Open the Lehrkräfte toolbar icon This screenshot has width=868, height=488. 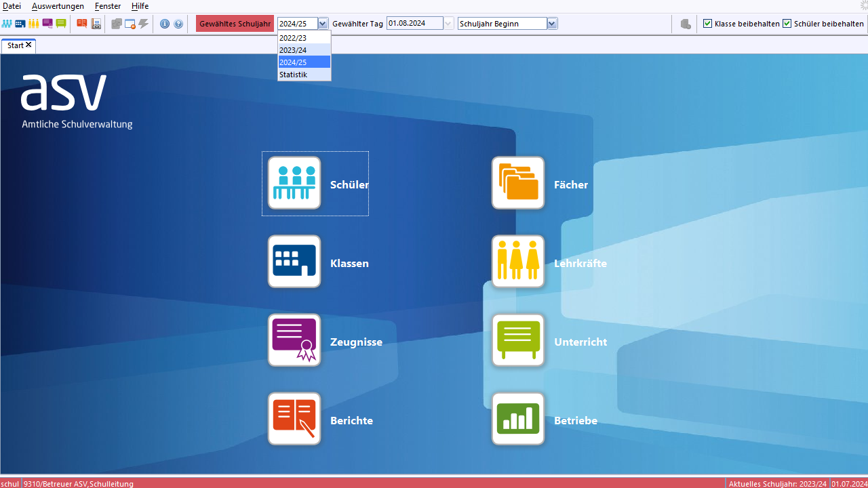[x=34, y=24]
